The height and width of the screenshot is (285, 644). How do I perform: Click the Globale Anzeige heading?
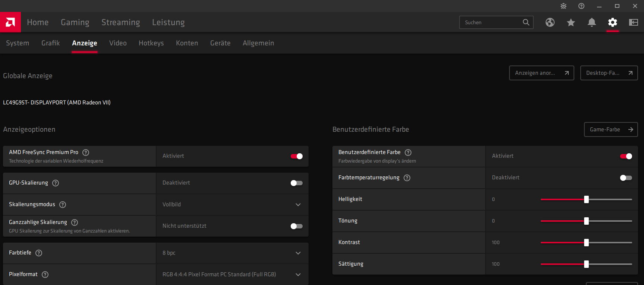[28, 76]
